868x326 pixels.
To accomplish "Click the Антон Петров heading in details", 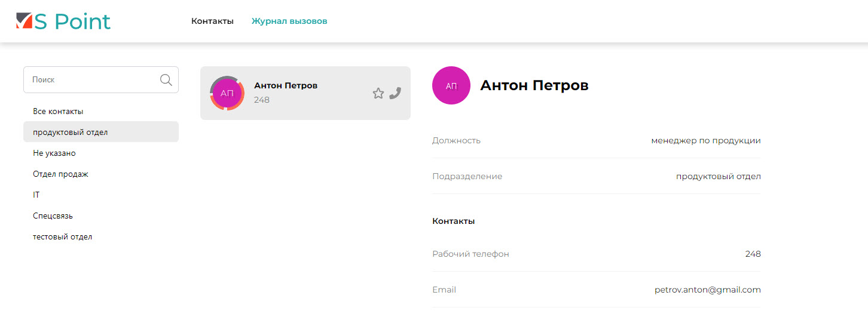I will click(x=534, y=86).
